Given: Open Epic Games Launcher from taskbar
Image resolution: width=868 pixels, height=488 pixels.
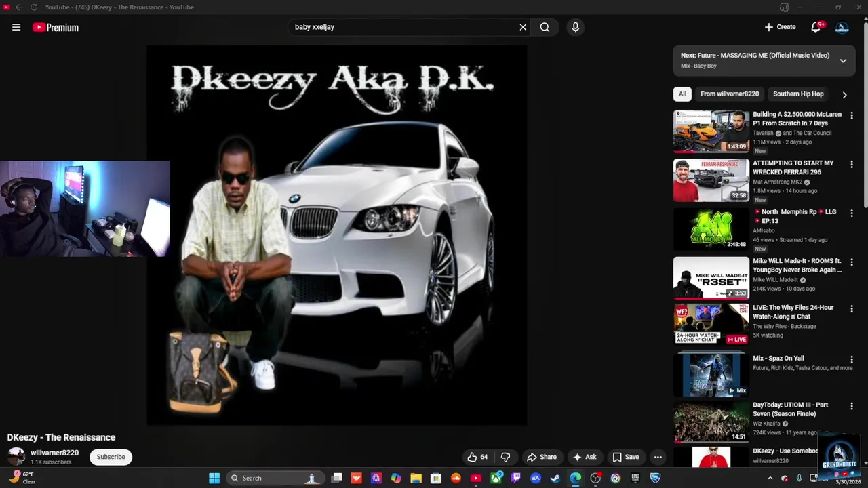Looking at the screenshot, I should tap(635, 479).
